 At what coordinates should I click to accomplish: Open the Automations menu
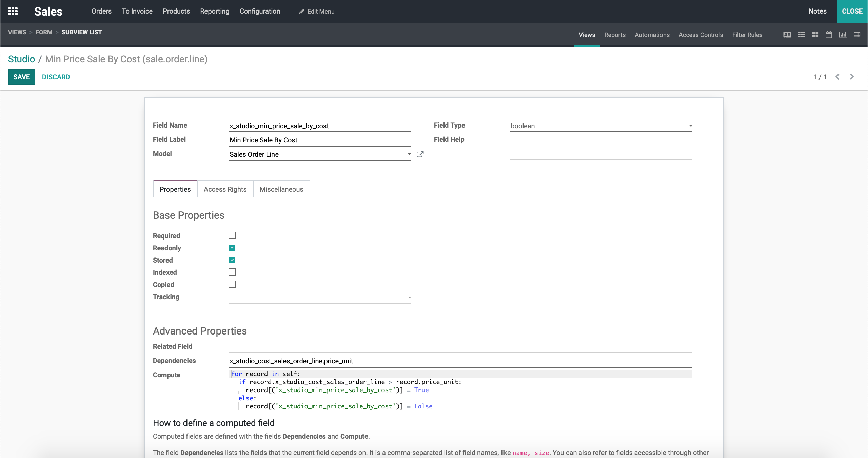(652, 35)
